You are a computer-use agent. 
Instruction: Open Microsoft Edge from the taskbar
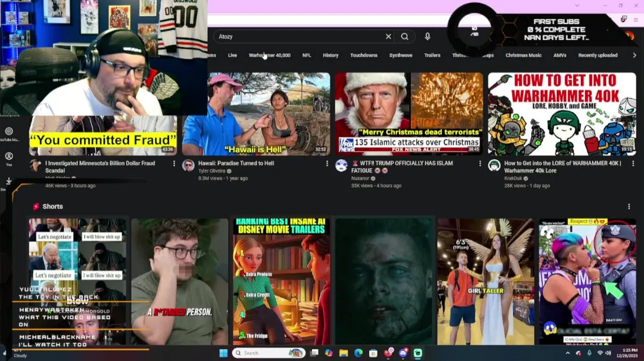(358, 353)
